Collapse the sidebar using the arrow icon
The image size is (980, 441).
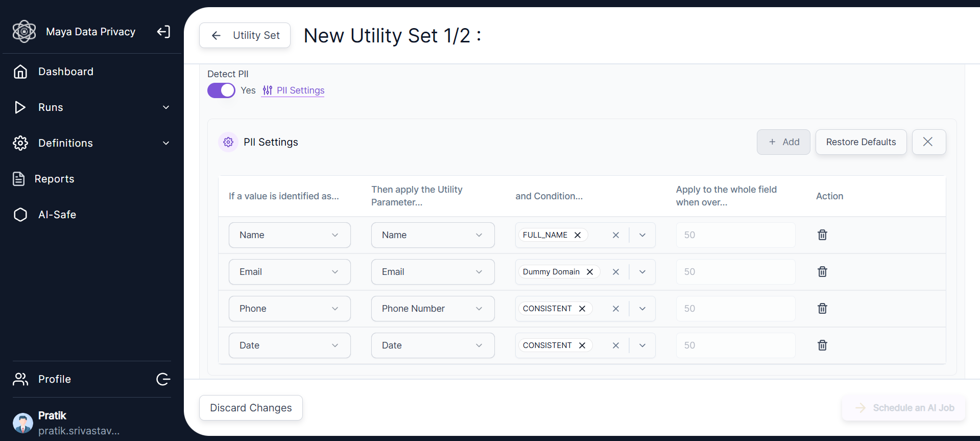click(x=163, y=32)
